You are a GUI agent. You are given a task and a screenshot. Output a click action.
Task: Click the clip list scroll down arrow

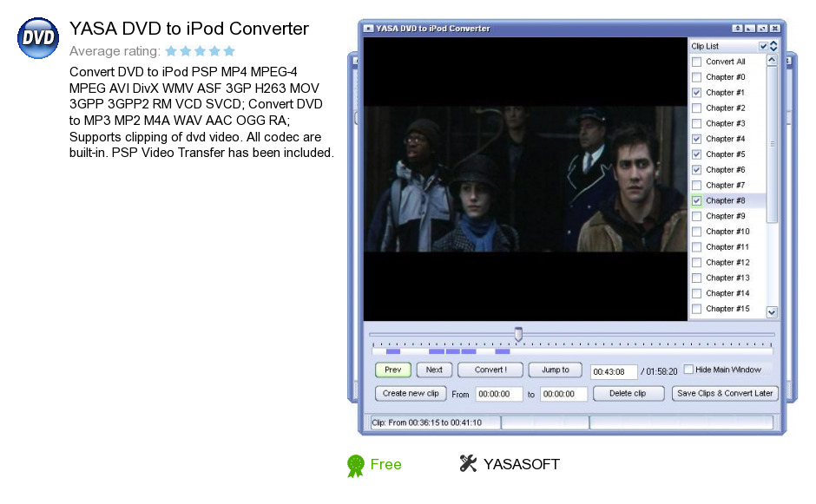[772, 312]
